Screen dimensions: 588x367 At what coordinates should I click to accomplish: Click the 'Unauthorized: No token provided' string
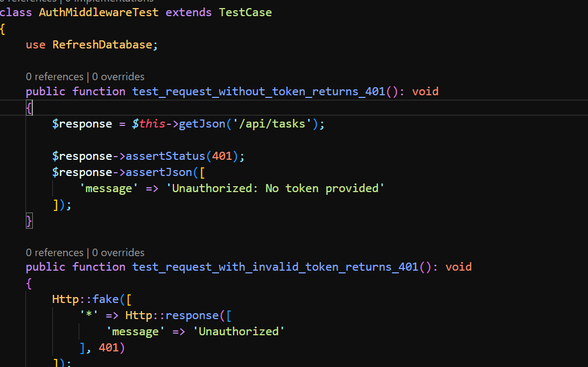pyautogui.click(x=275, y=188)
